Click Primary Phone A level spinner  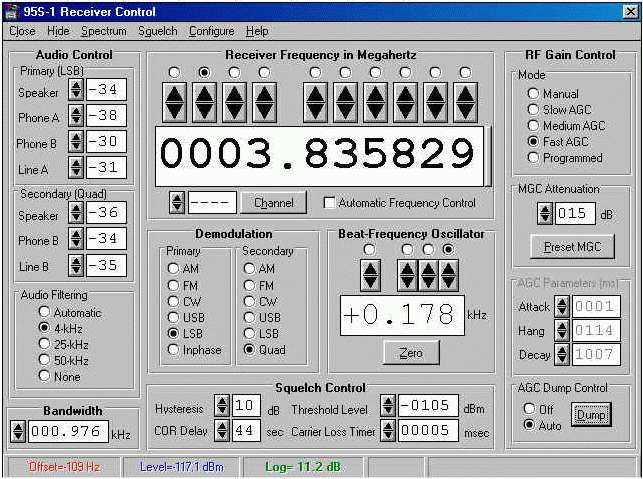[x=76, y=115]
